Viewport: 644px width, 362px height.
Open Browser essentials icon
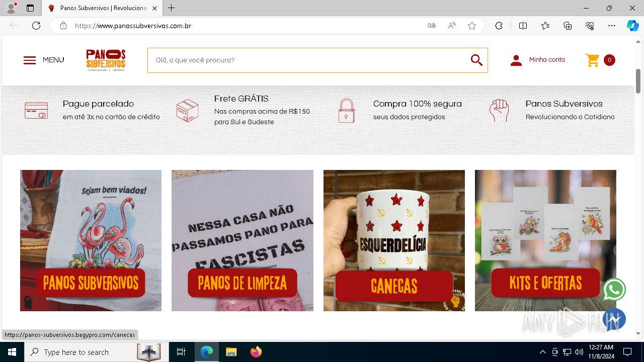590,26
